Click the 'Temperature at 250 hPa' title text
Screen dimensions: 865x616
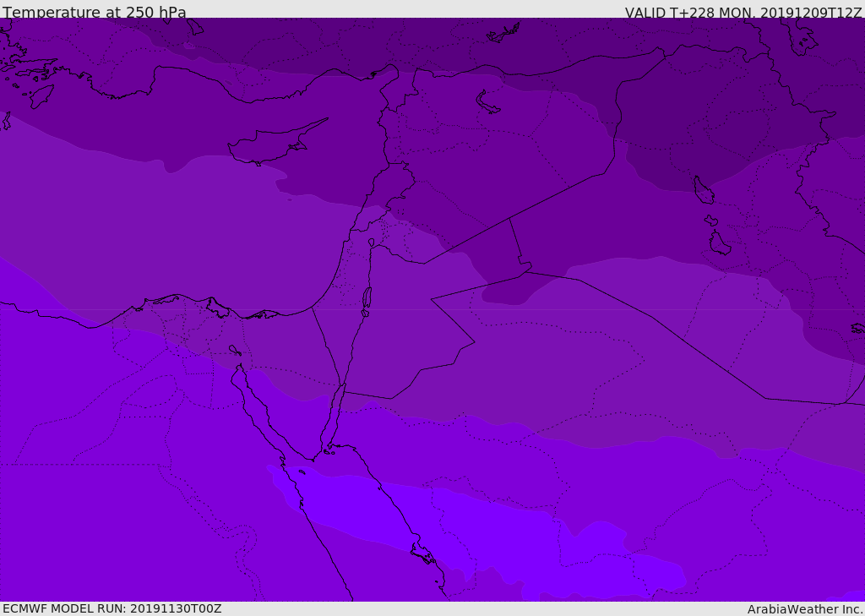pyautogui.click(x=95, y=12)
